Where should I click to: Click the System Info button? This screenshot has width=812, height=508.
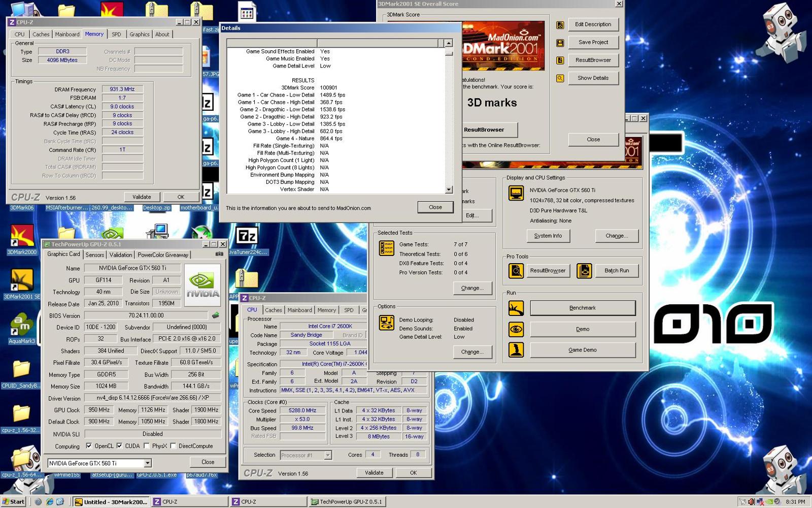click(548, 236)
